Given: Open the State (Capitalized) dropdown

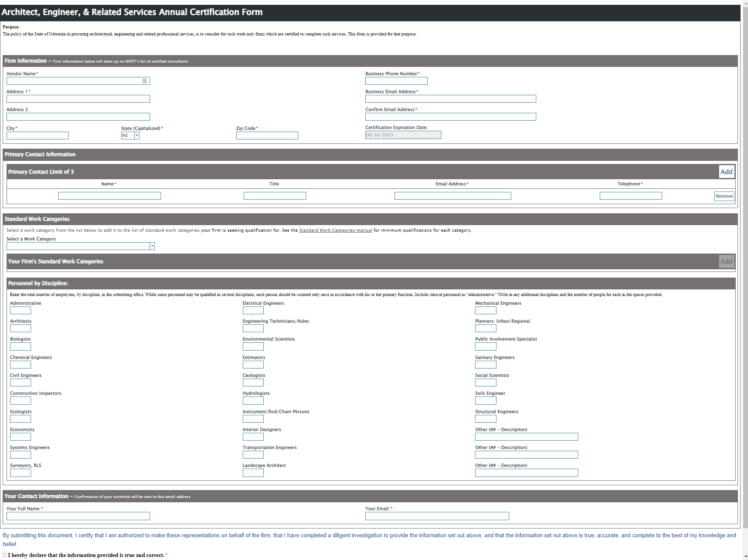Looking at the screenshot, I should coord(136,136).
